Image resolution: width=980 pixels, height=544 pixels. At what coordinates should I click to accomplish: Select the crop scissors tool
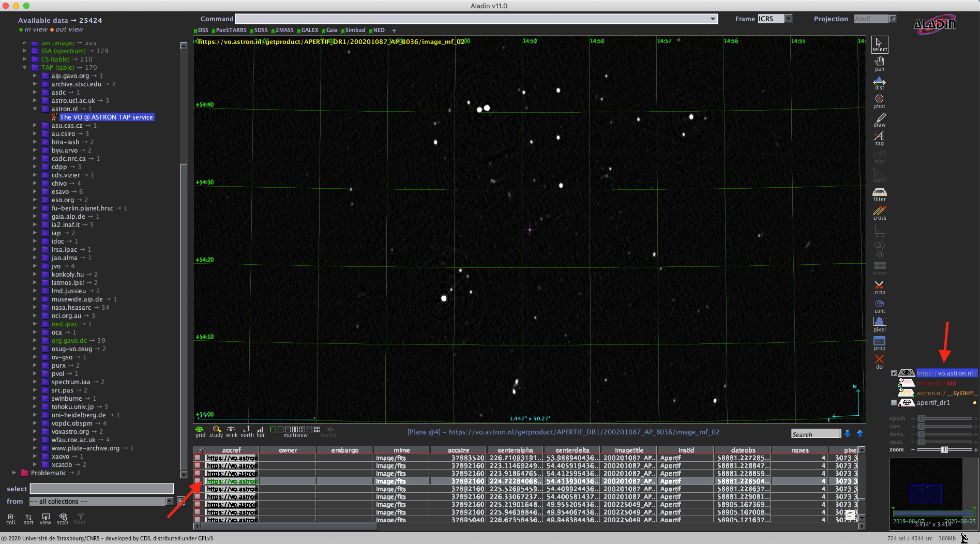tap(879, 288)
